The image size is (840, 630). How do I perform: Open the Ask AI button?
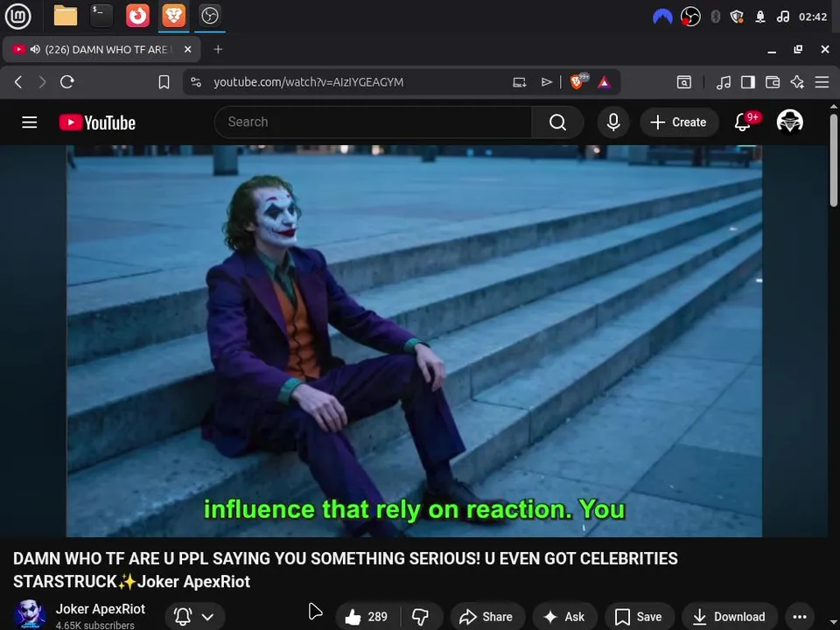[x=564, y=617]
